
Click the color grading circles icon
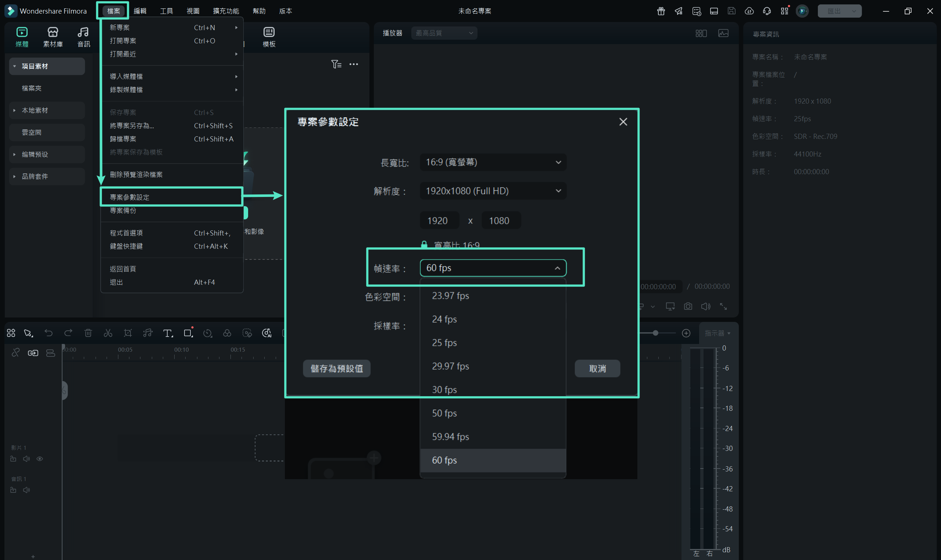tap(227, 333)
